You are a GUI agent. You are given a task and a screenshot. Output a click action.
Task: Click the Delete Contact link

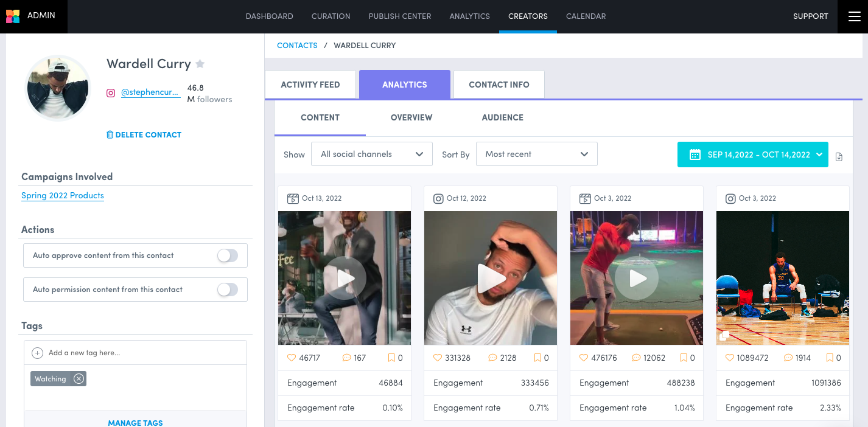(144, 135)
